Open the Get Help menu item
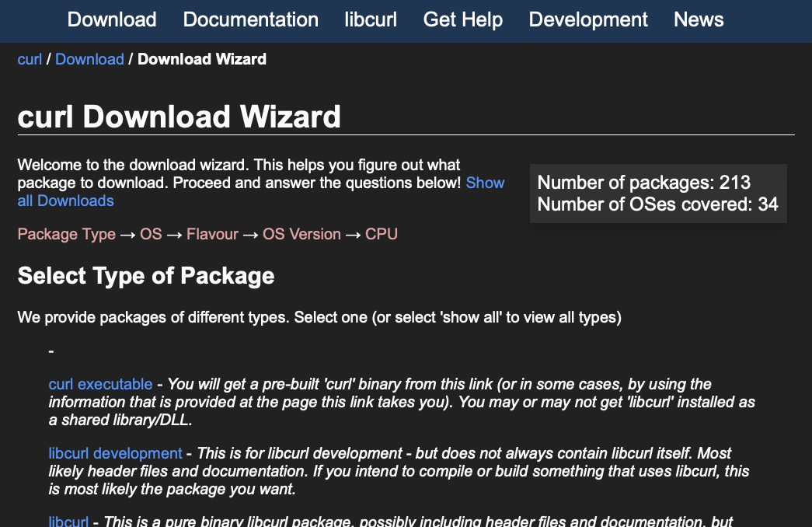 click(463, 19)
